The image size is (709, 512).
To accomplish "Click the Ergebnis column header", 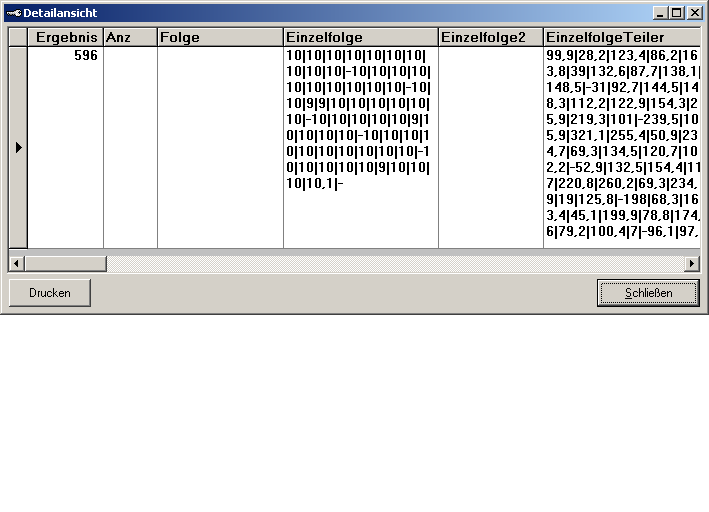I will pos(66,37).
